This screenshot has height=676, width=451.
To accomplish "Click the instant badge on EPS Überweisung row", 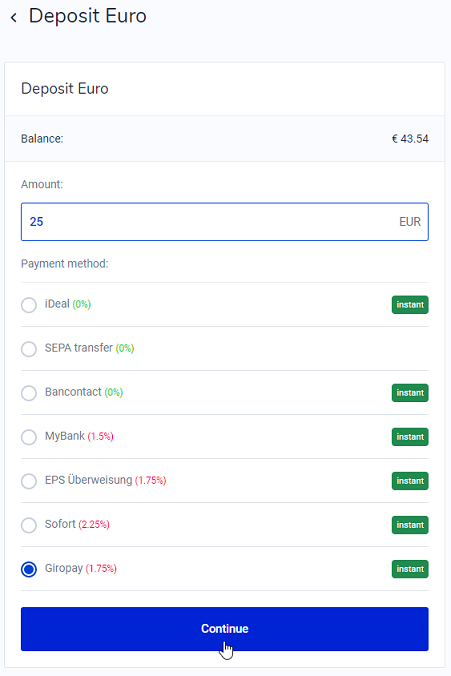I will (x=410, y=481).
